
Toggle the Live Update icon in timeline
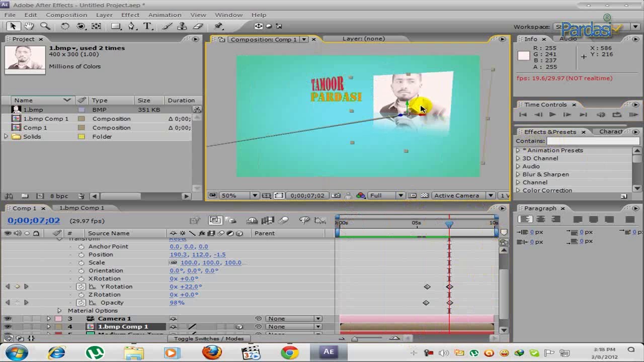(x=215, y=220)
